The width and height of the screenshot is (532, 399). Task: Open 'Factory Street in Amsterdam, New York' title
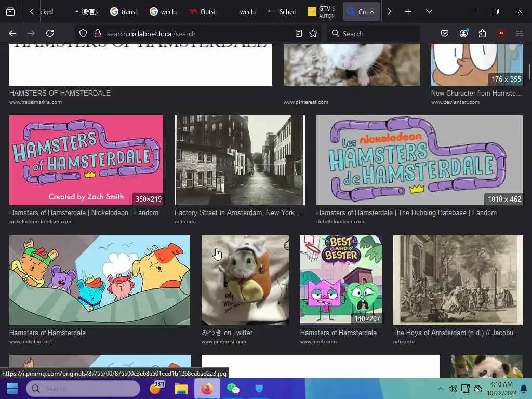click(238, 212)
